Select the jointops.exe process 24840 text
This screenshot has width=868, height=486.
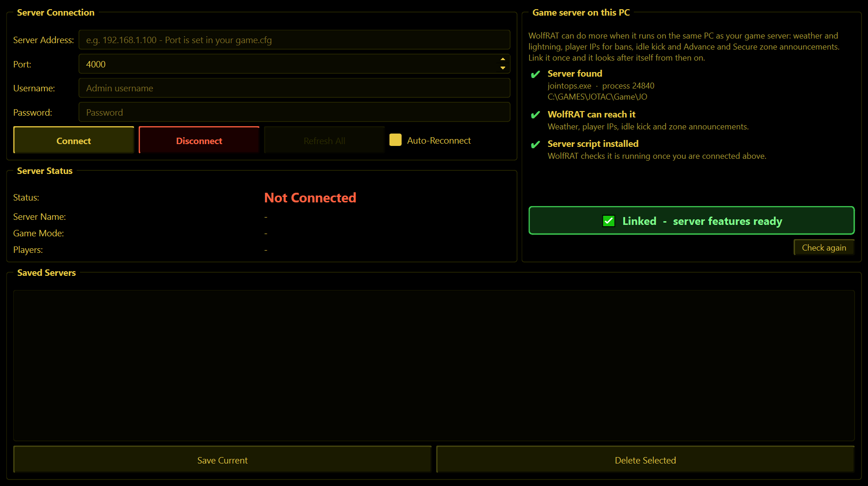pyautogui.click(x=601, y=86)
